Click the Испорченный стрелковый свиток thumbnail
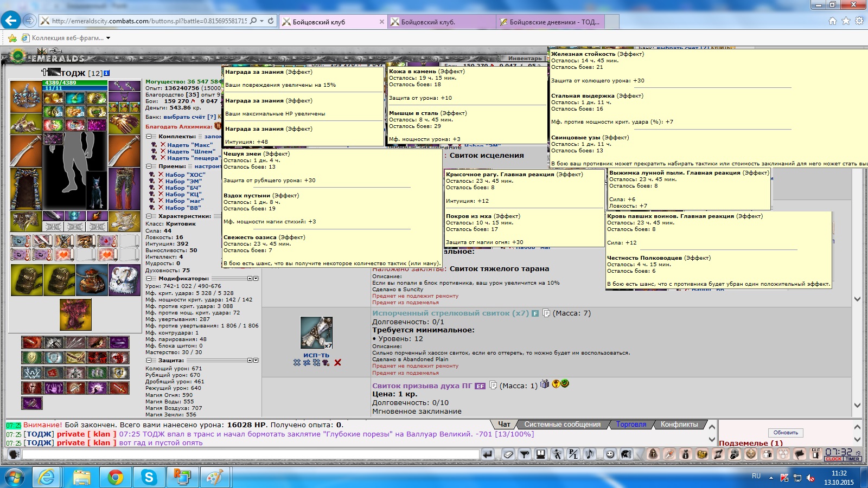This screenshot has width=868, height=488. click(316, 333)
